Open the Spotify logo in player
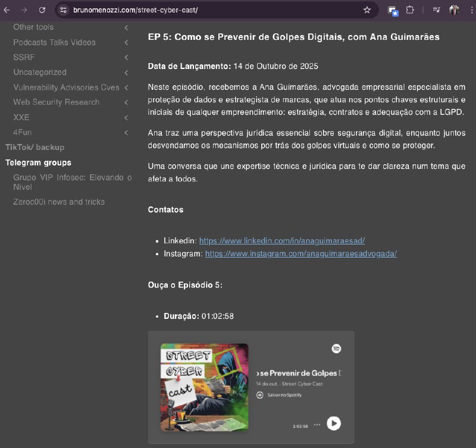Image resolution: width=476 pixels, height=448 pixels. click(x=336, y=349)
